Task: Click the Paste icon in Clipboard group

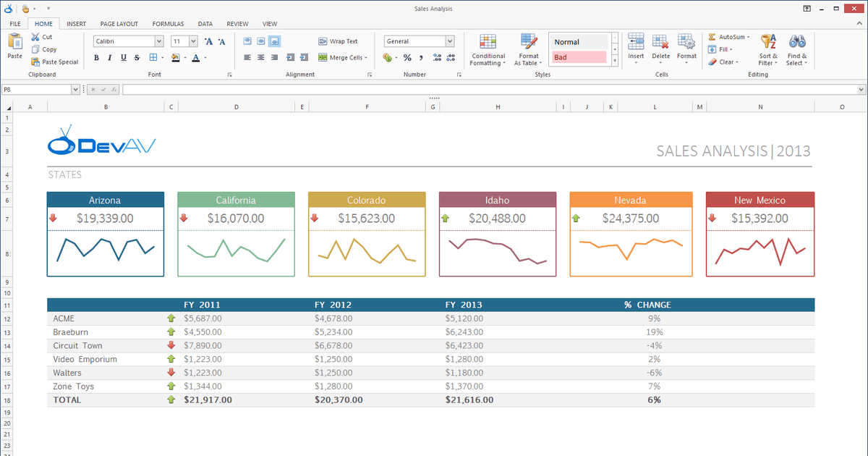Action: [14, 43]
